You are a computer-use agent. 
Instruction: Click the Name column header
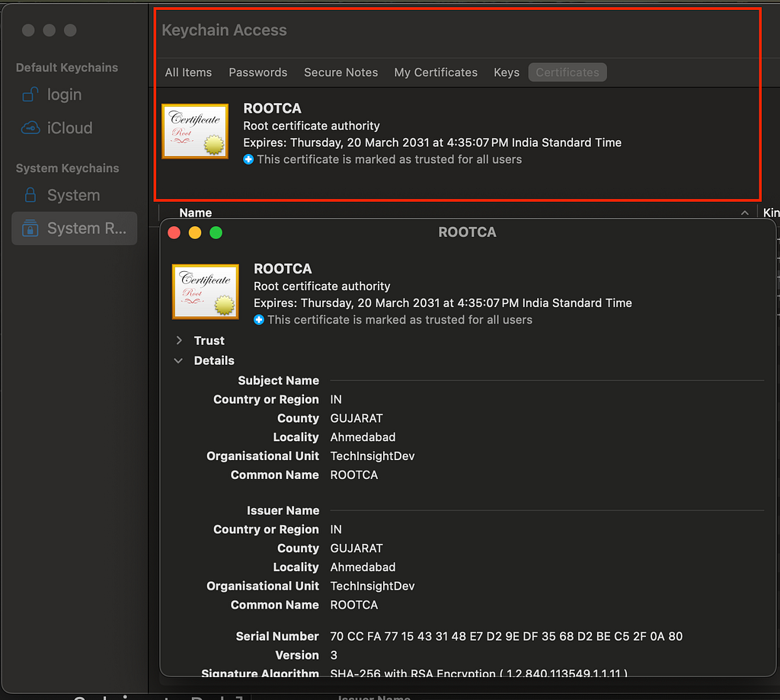tap(196, 213)
